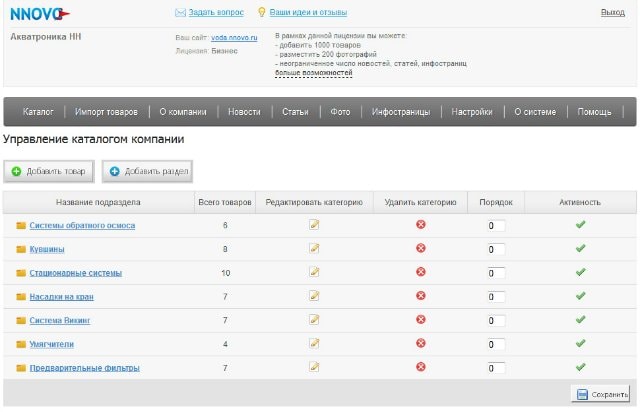Click the Выход logout link

pos(612,13)
